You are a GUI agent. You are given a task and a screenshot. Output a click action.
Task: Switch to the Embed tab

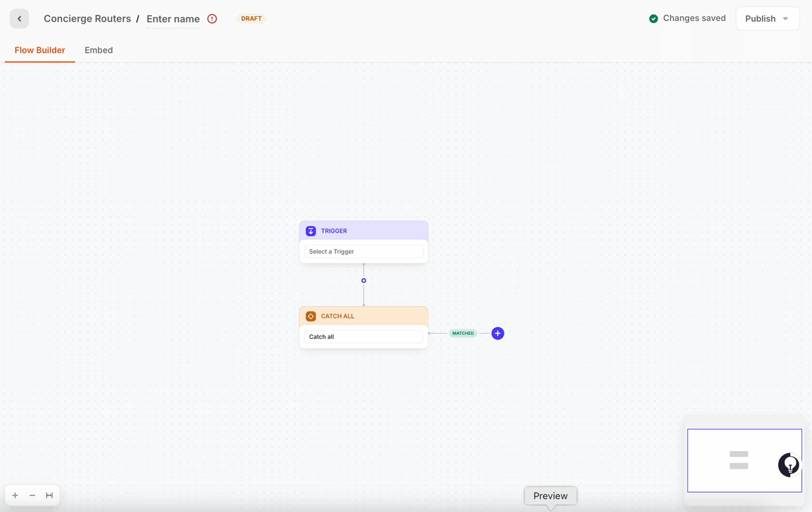tap(99, 50)
